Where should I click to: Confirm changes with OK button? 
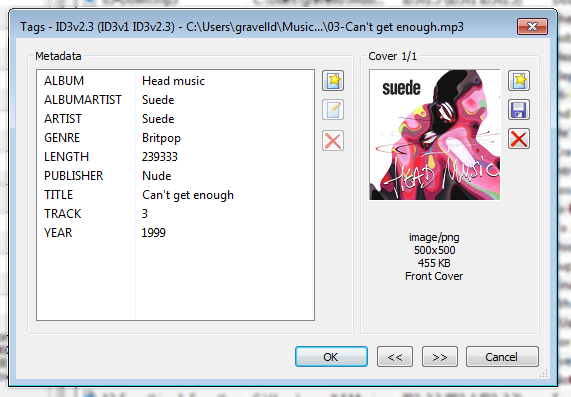point(331,357)
